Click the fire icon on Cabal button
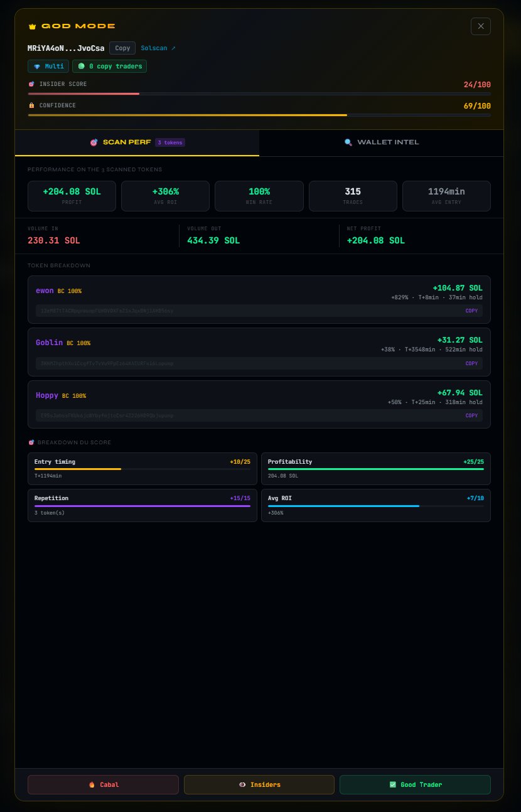 tap(92, 784)
